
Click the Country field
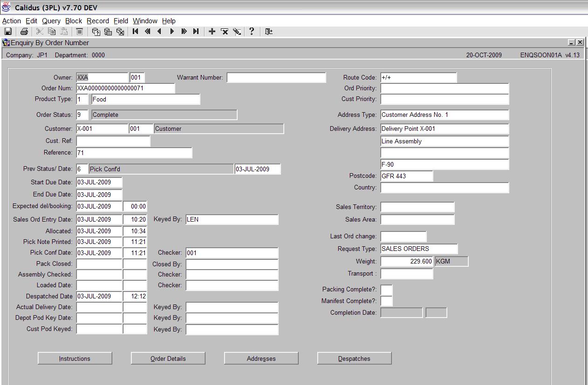click(x=444, y=188)
